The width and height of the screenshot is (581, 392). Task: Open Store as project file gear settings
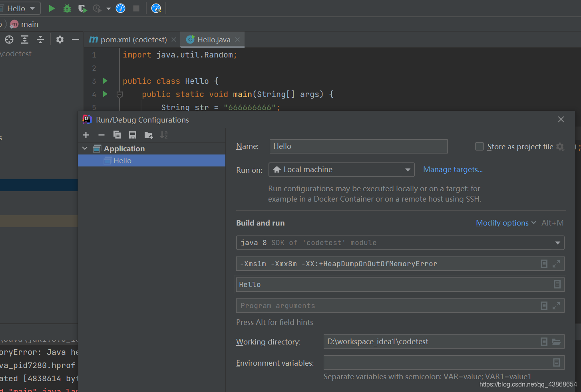(x=560, y=147)
